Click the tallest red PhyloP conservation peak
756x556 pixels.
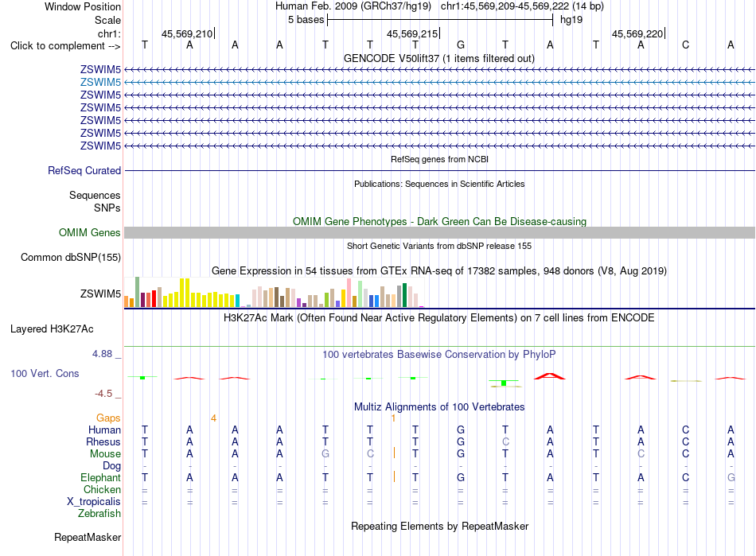coord(550,376)
